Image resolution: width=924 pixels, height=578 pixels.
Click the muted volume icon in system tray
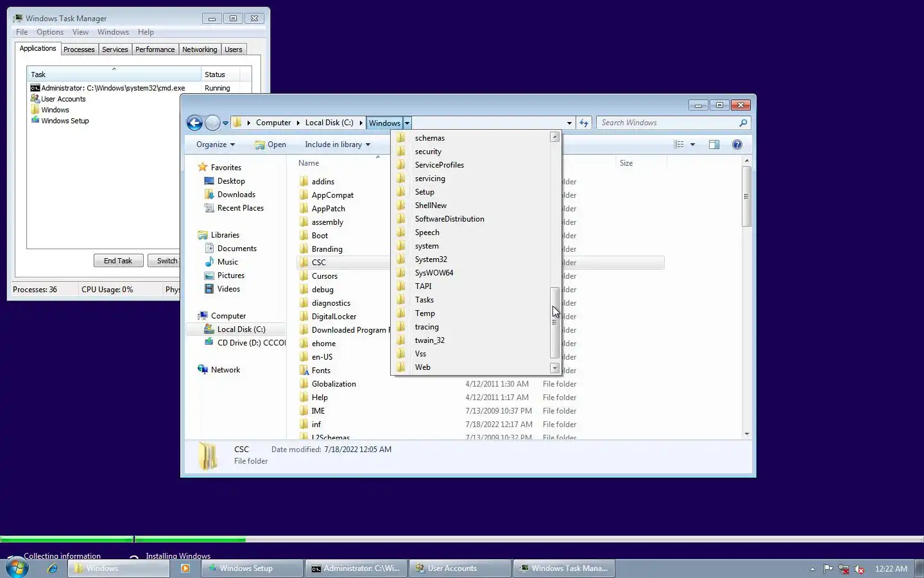click(859, 569)
